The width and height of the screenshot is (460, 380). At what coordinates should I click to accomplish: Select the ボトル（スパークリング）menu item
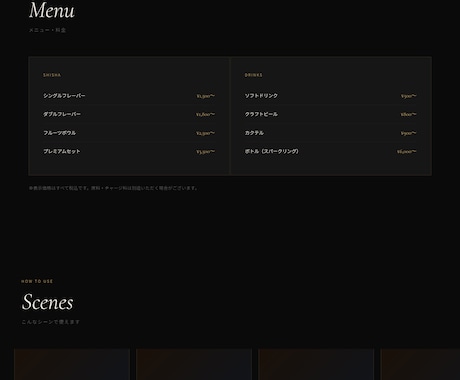coord(272,151)
